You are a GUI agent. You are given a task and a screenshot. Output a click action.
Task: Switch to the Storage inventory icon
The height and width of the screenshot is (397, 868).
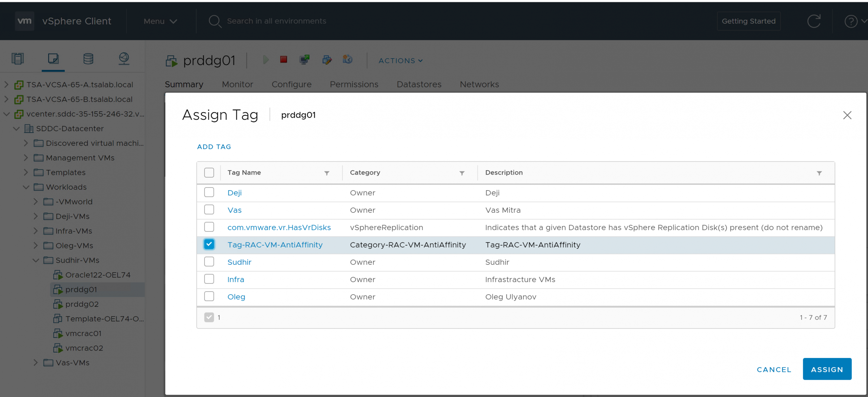(88, 59)
